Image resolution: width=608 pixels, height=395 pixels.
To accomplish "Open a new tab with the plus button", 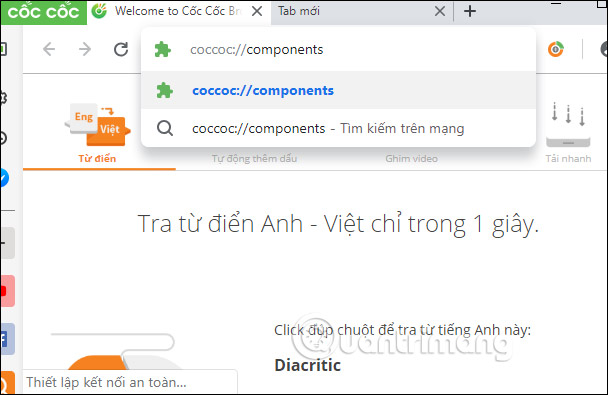I will (x=470, y=11).
